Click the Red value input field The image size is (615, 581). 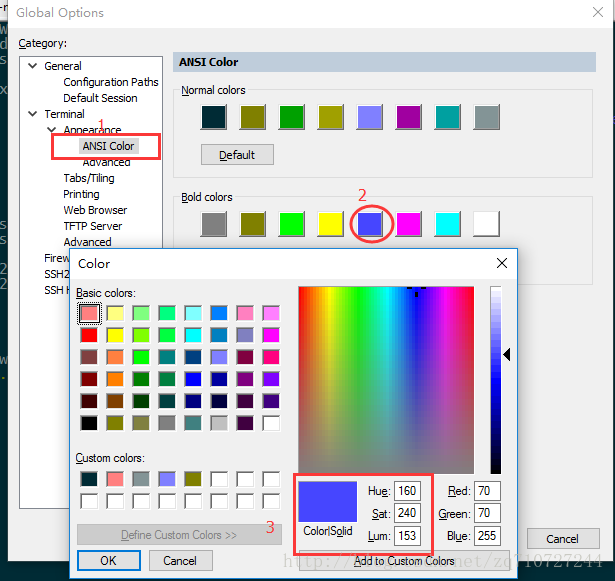click(487, 491)
